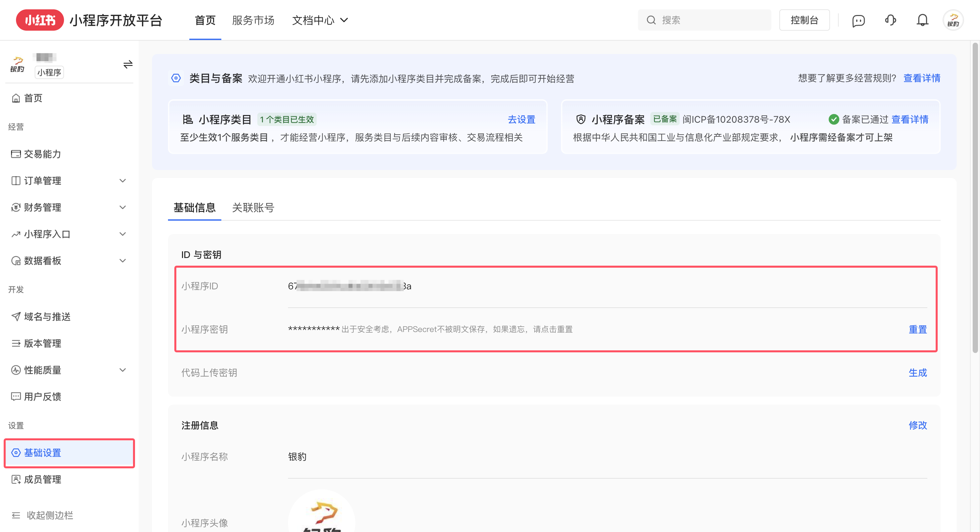The image size is (980, 532).
Task: Click the 控制台 button
Action: (804, 20)
